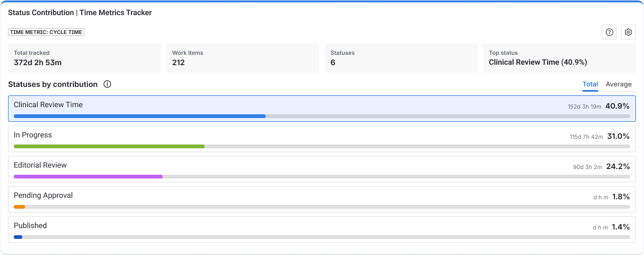Click the 40.9% percentage
This screenshot has width=644, height=255.
coord(618,106)
